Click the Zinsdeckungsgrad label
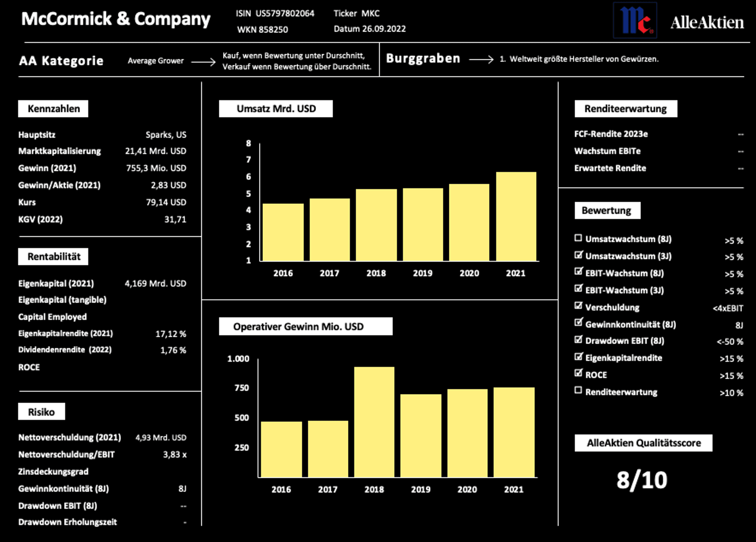The height and width of the screenshot is (542, 756). [53, 472]
